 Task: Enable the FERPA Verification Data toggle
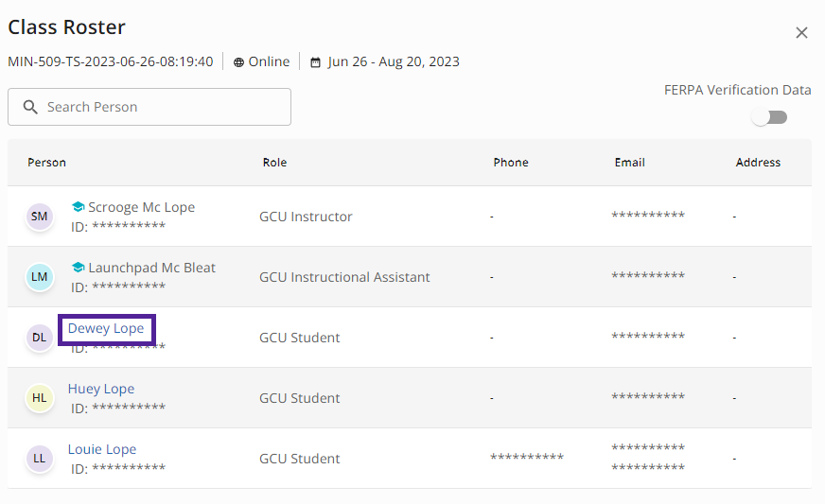[769, 117]
